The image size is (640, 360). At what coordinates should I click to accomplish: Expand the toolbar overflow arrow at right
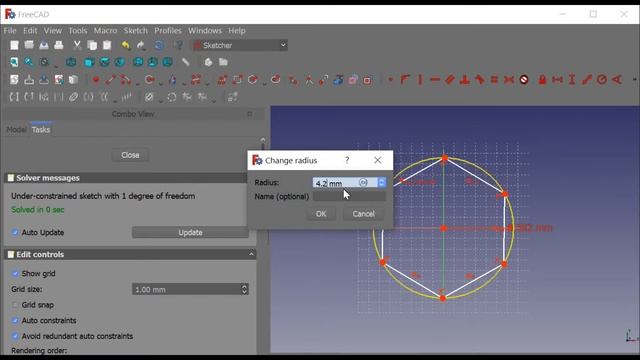[634, 80]
